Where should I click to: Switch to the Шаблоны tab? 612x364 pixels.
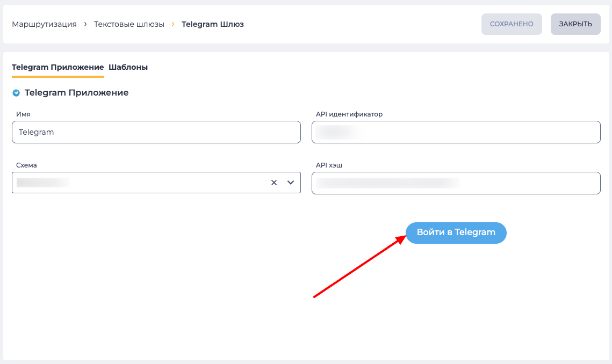pyautogui.click(x=128, y=67)
